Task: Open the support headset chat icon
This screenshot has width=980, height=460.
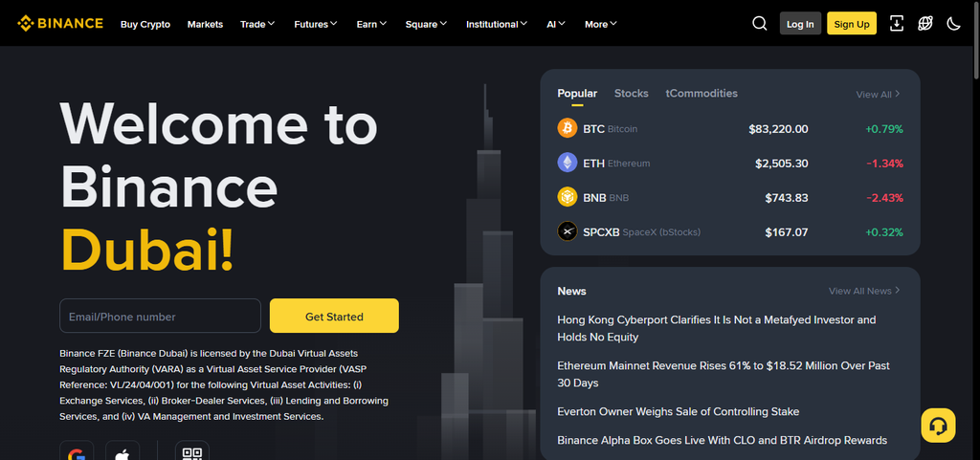Action: 938,426
